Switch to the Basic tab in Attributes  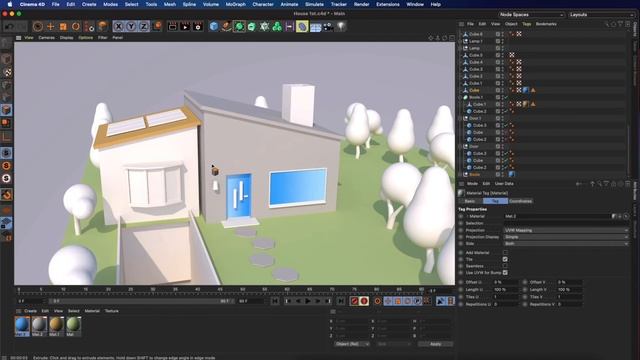[470, 201]
